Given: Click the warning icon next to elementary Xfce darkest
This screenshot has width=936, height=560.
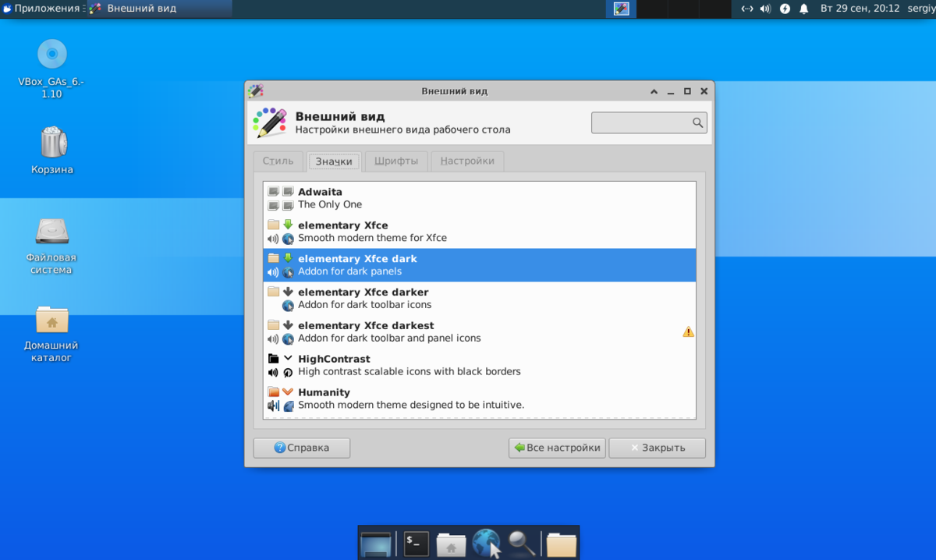Looking at the screenshot, I should pos(688,331).
